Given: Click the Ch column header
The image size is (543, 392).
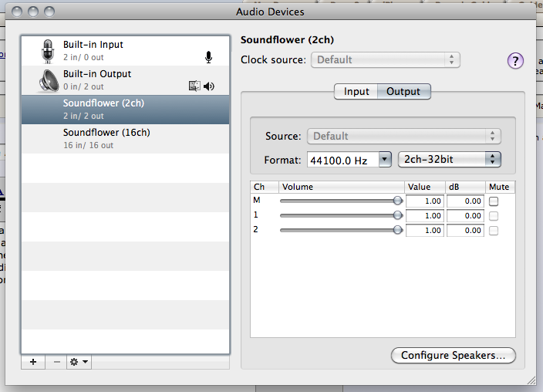Looking at the screenshot, I should [265, 187].
